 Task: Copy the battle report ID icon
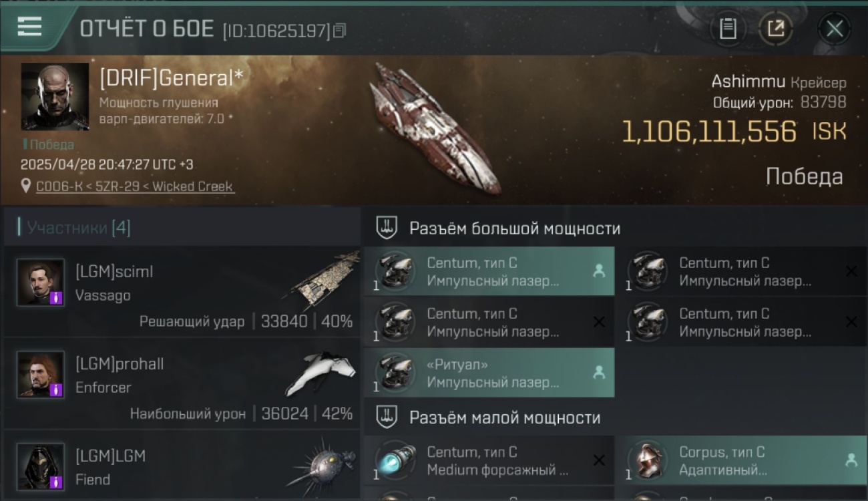coord(340,30)
